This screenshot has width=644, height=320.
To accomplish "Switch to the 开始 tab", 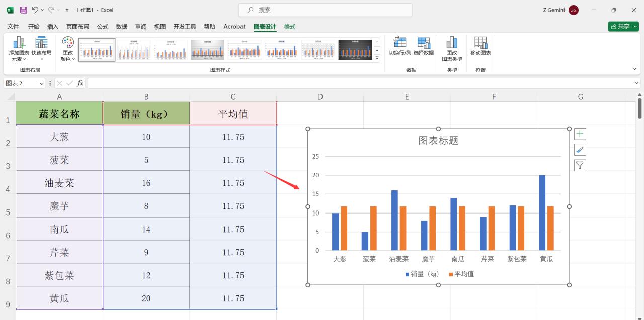I will 34,27.
